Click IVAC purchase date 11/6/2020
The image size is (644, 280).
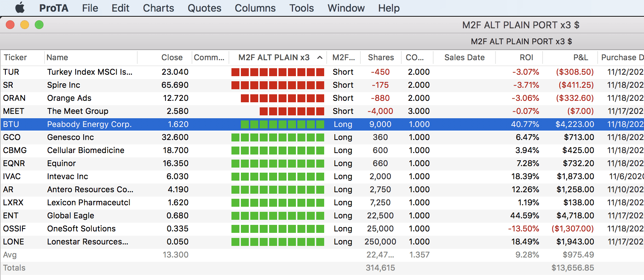(x=626, y=176)
